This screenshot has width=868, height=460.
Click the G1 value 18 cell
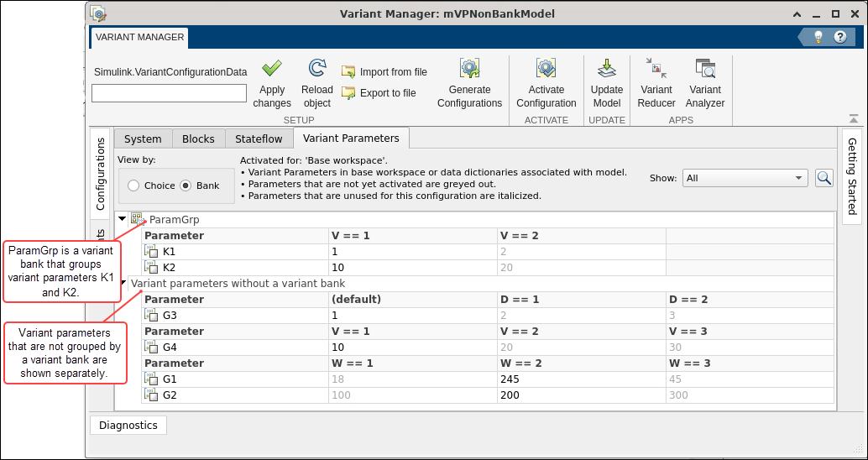point(413,379)
